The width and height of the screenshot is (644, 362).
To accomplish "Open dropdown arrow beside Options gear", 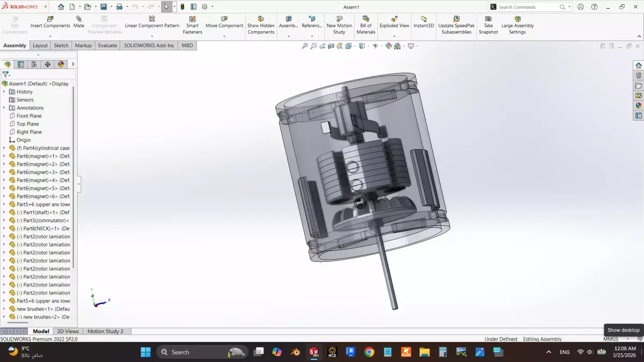I will coord(212,7).
